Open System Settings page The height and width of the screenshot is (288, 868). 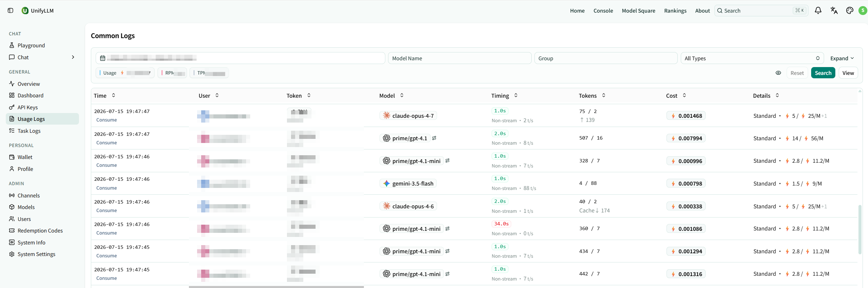pyautogui.click(x=42, y=254)
